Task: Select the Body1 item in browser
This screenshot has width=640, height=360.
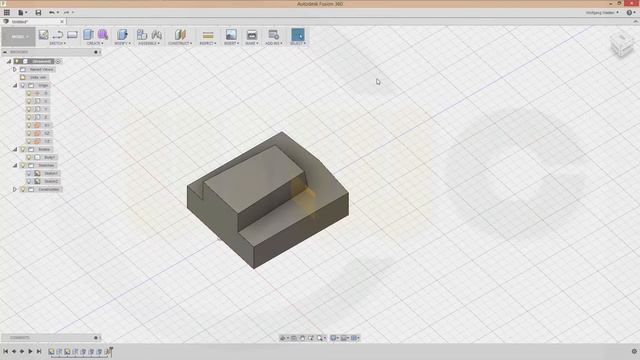Action: tap(49, 157)
